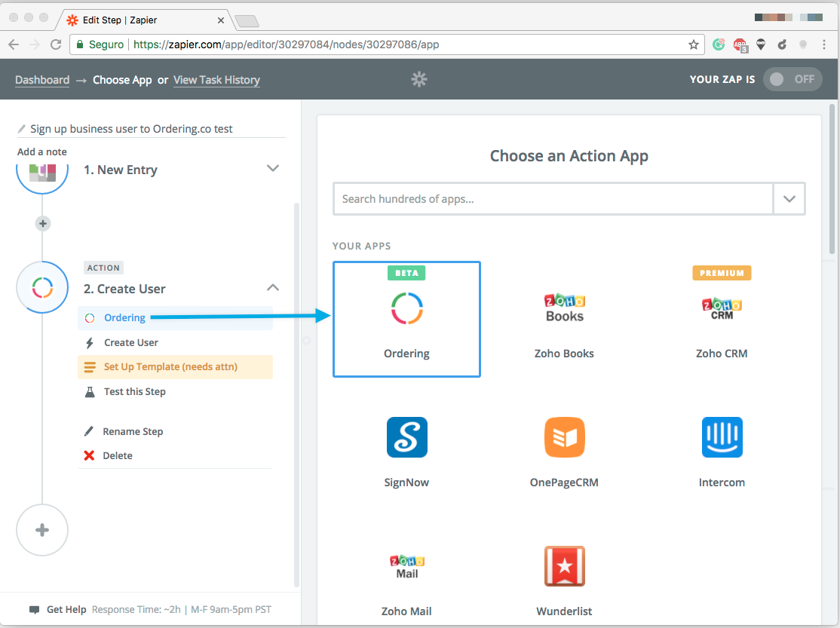Add a new step with large plus circle
The image size is (840, 628).
[42, 530]
